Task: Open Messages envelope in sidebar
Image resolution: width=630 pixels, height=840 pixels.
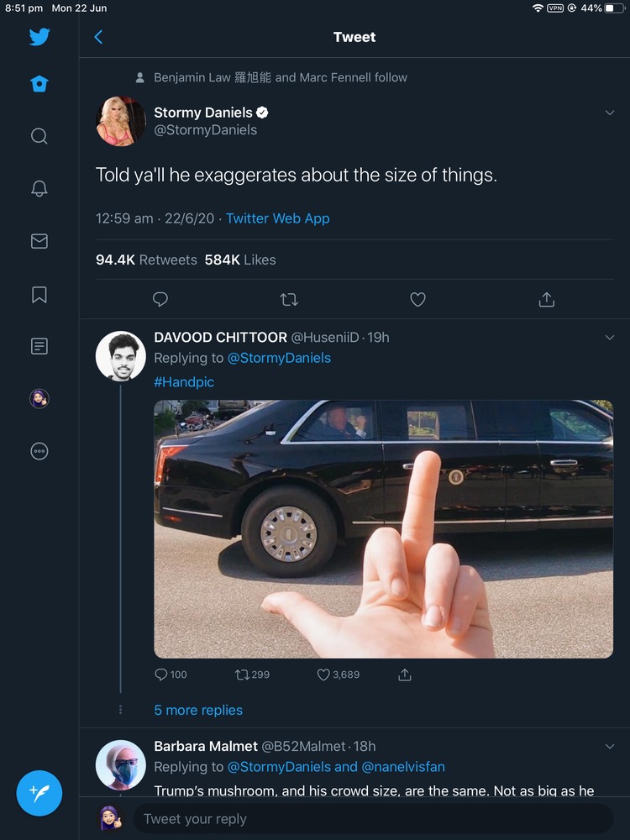Action: click(39, 241)
